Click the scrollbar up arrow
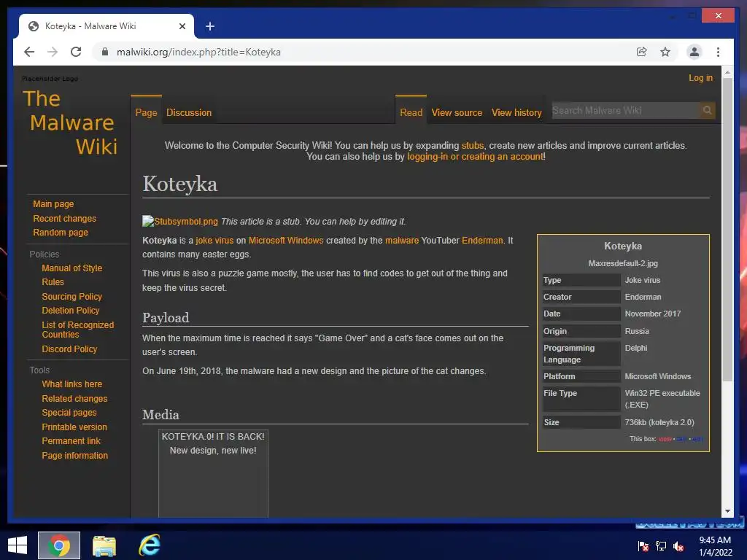 tap(727, 72)
